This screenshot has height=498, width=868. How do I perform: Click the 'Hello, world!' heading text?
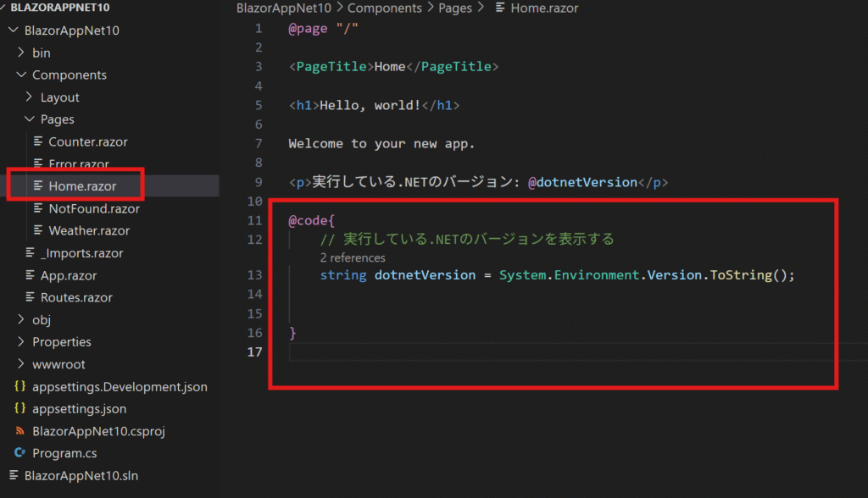[x=370, y=105]
